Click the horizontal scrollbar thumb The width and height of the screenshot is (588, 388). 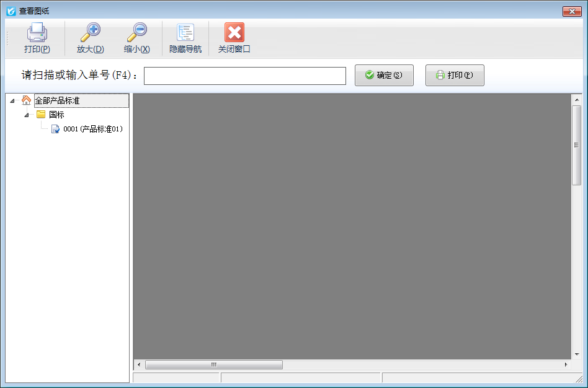tap(213, 365)
